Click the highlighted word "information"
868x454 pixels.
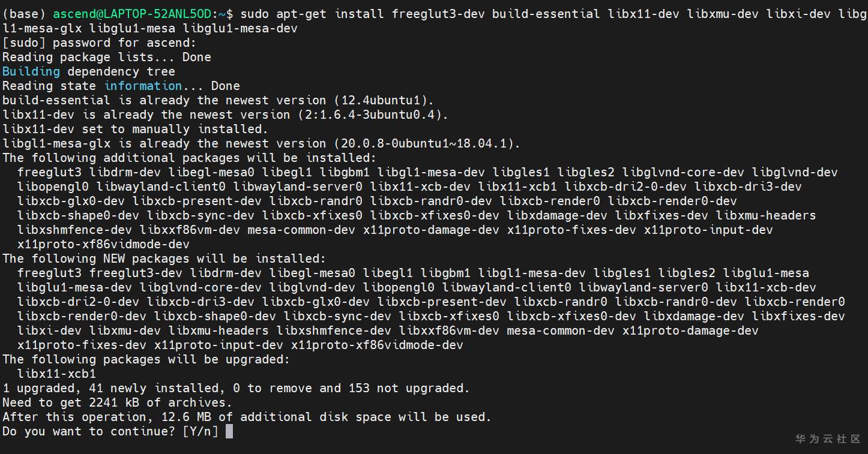pos(143,86)
